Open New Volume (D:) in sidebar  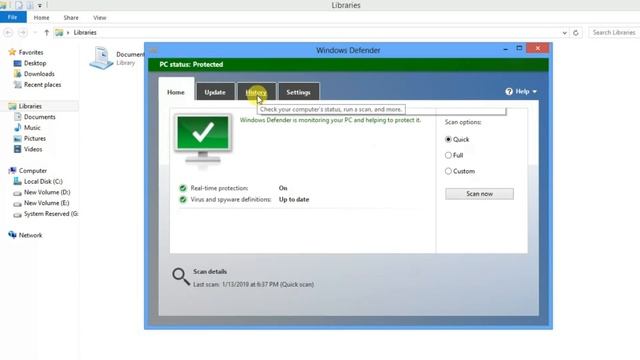tap(47, 192)
